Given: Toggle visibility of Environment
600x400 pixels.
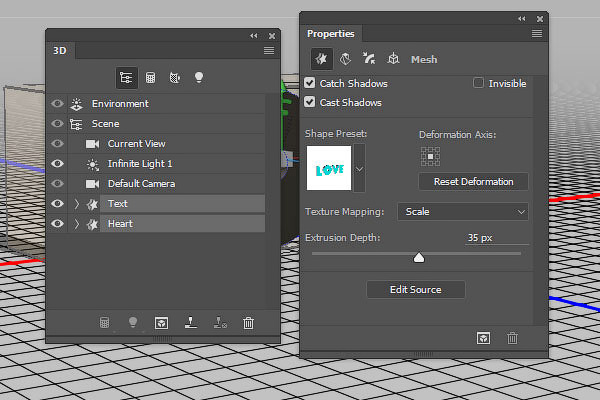Looking at the screenshot, I should point(57,104).
